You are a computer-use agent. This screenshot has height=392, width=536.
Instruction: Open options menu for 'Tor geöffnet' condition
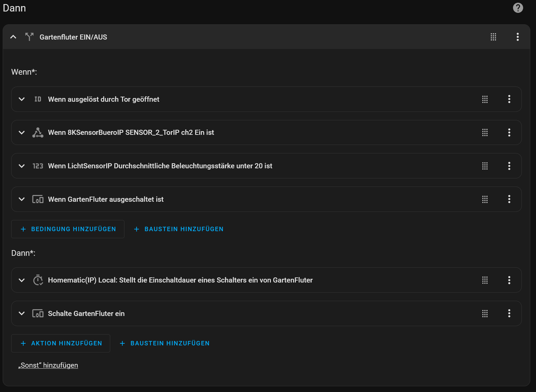click(509, 99)
